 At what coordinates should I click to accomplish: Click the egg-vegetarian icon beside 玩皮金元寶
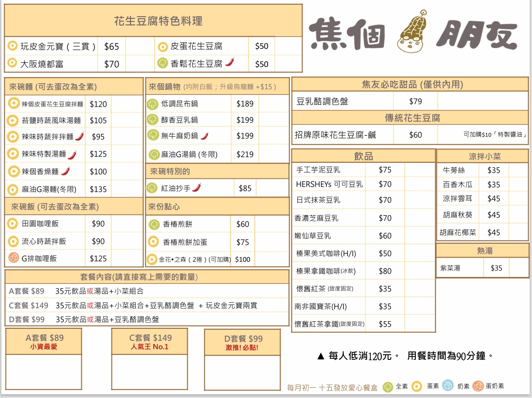(x=13, y=46)
